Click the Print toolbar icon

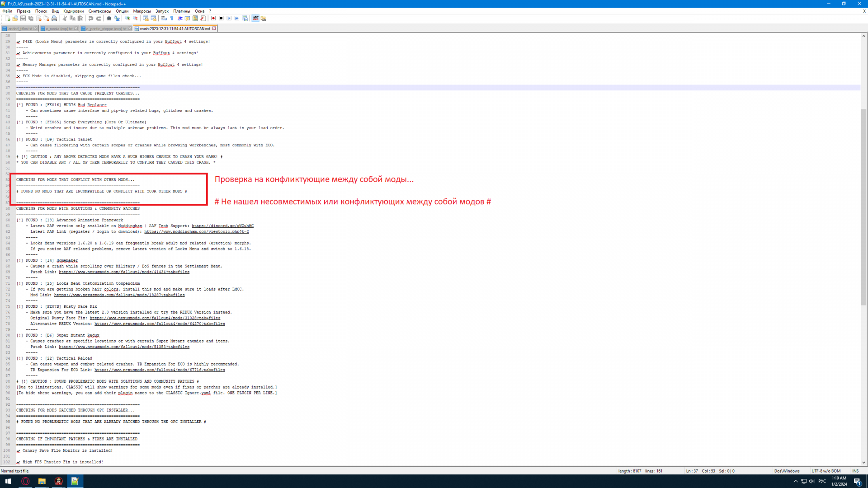click(x=54, y=19)
